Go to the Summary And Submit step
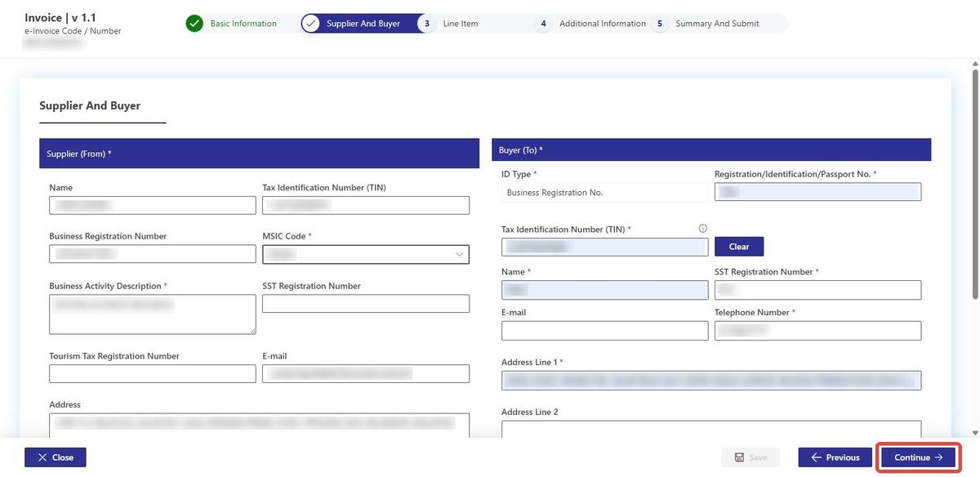This screenshot has height=477, width=980. 717,24
